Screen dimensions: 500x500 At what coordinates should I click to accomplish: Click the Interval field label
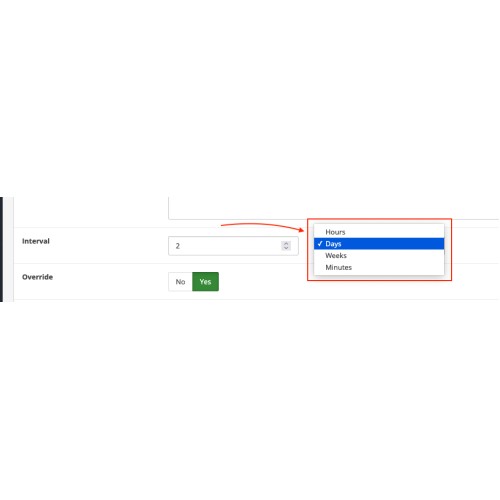(x=36, y=241)
